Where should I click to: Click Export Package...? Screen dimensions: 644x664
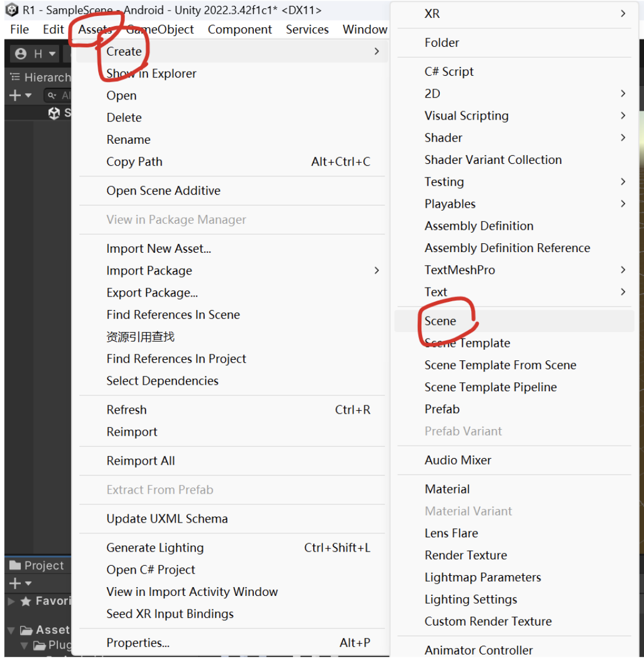(x=232, y=292)
